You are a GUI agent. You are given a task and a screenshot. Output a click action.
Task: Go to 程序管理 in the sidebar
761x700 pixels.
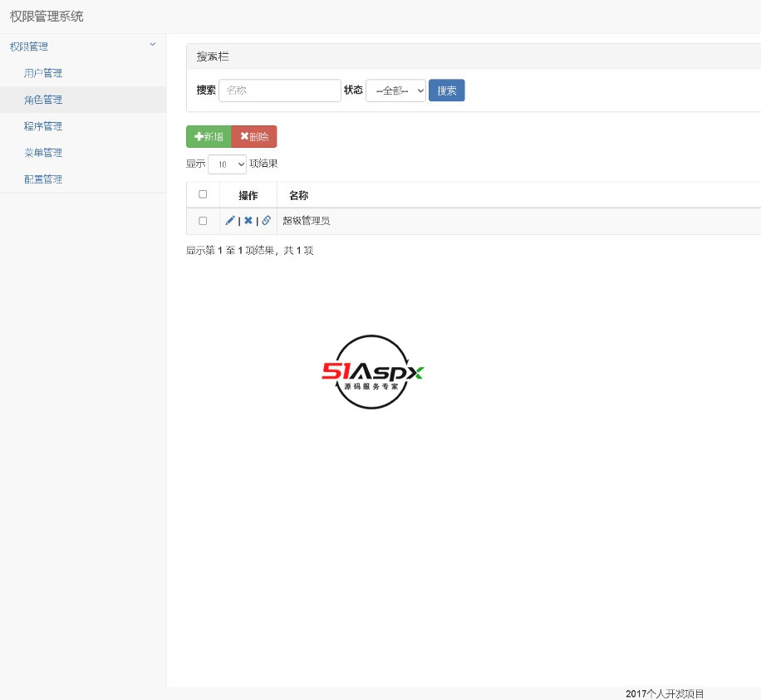click(x=43, y=126)
